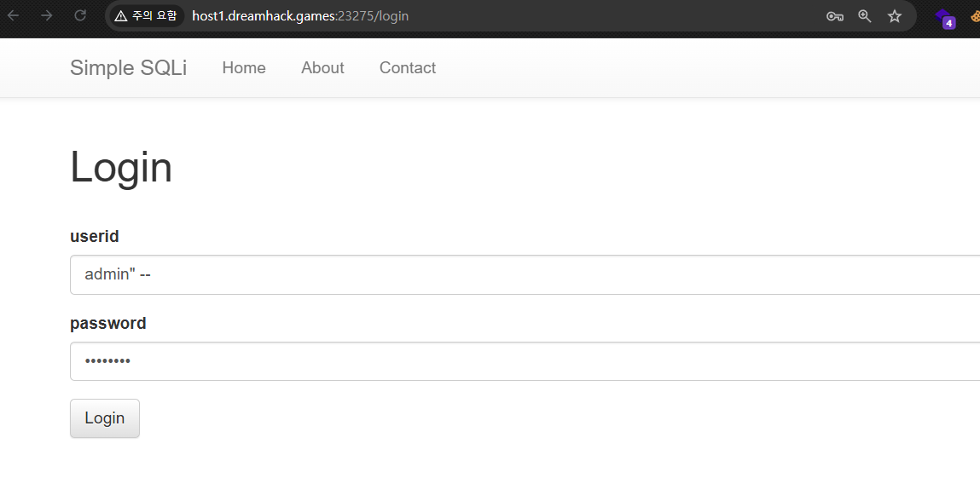
Task: Open the Contact navigation item
Action: [407, 68]
